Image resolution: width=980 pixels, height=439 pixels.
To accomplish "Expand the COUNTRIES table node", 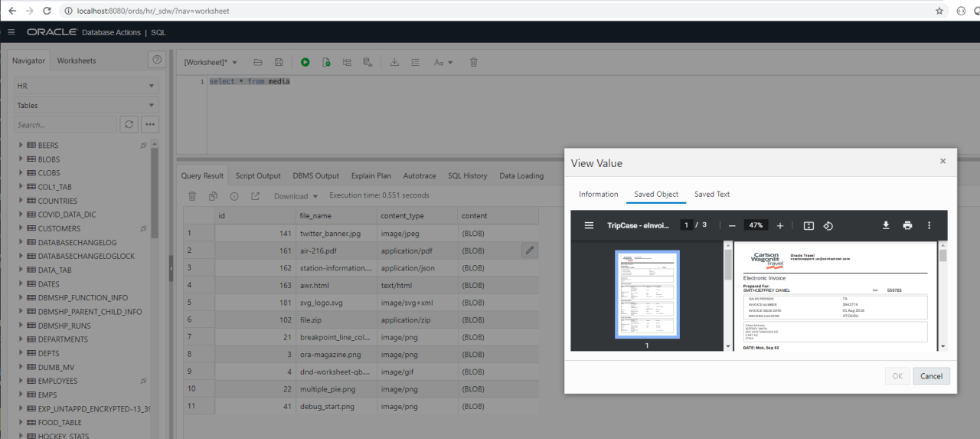I will (21, 201).
